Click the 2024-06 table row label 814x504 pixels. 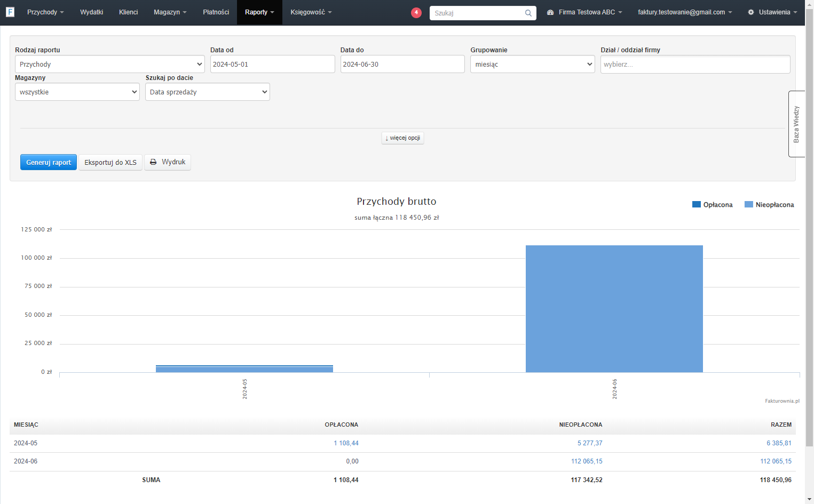point(26,461)
